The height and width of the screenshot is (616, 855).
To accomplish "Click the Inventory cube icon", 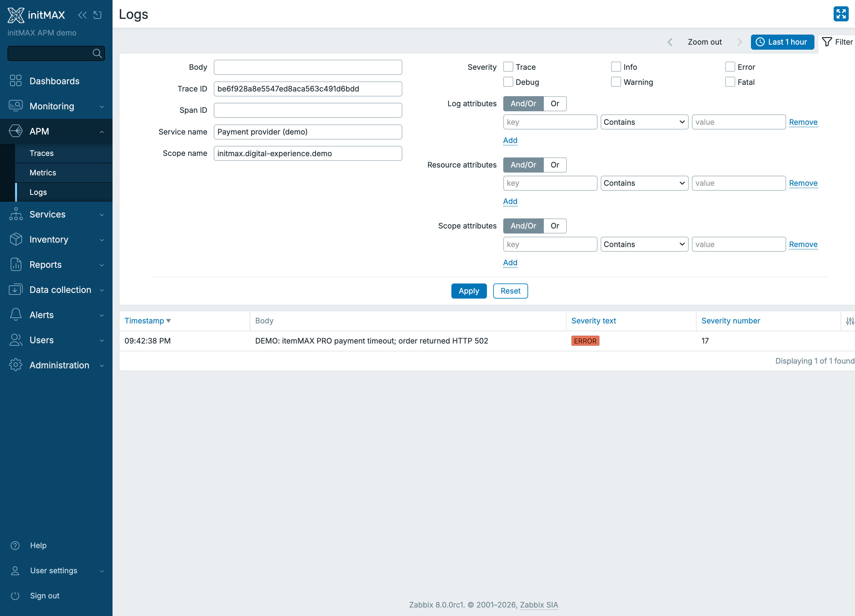I will [15, 239].
